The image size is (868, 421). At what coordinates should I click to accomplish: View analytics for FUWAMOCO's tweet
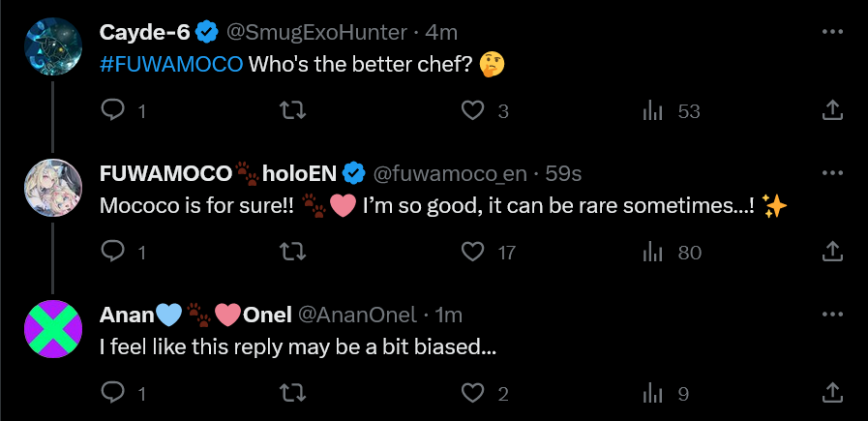[x=652, y=253]
